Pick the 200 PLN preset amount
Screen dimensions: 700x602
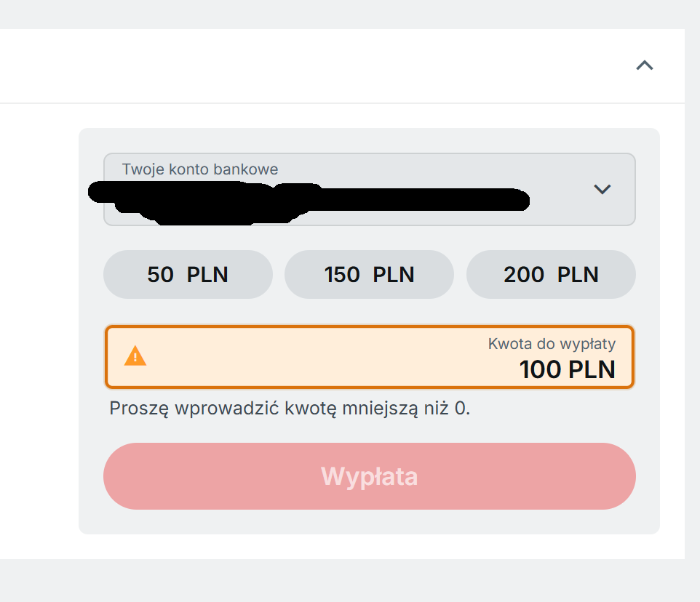(x=551, y=275)
